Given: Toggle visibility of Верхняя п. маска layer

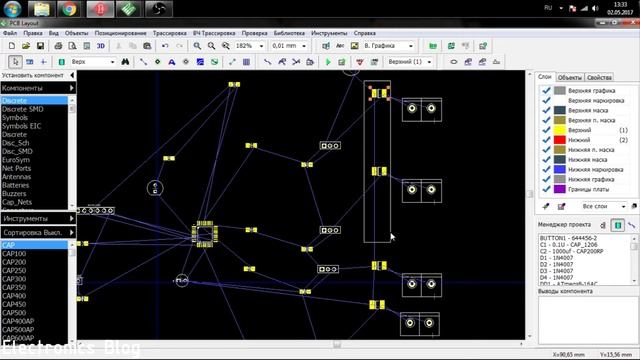Looking at the screenshot, I should coord(546,120).
